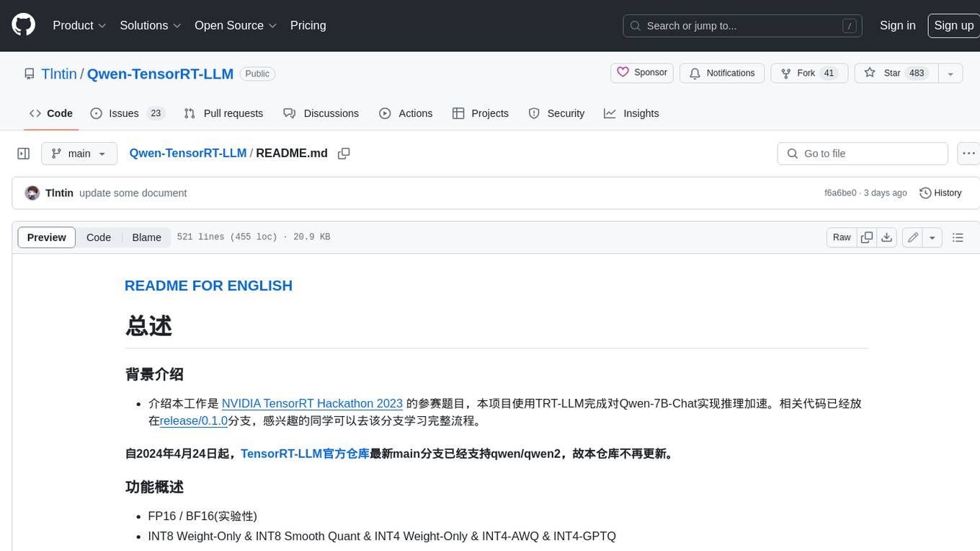
Task: Expand the Product menu
Action: coord(79,25)
